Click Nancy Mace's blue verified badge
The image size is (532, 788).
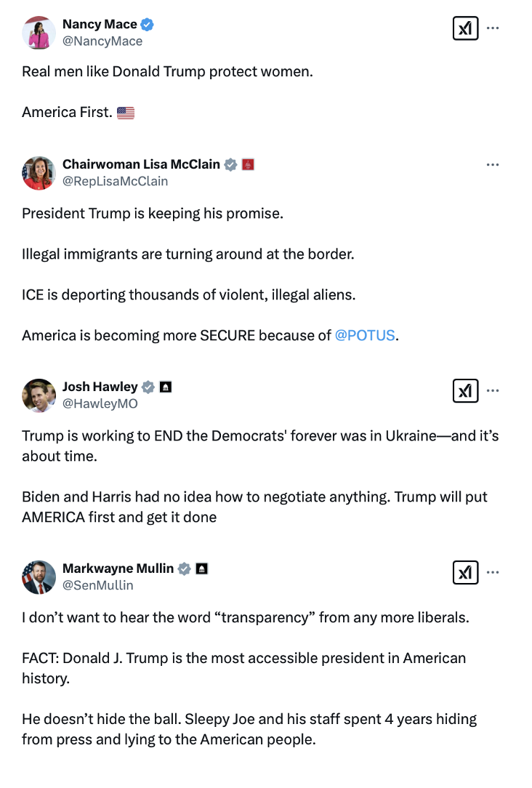point(148,25)
